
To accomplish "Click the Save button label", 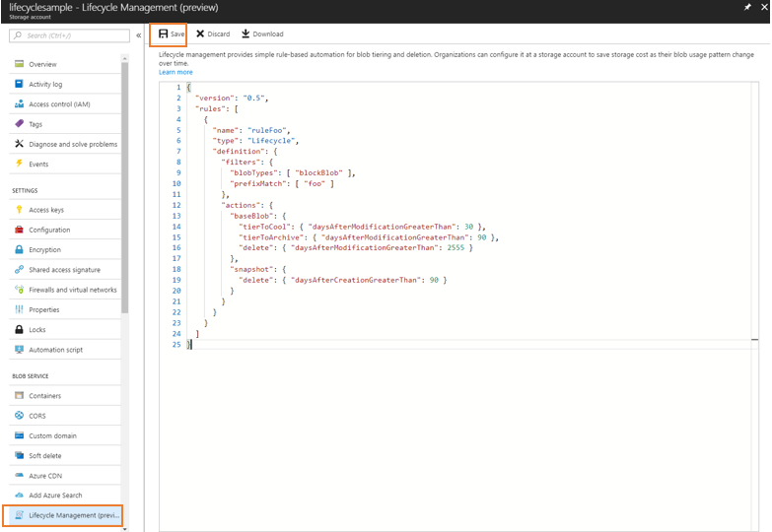I will click(x=177, y=33).
